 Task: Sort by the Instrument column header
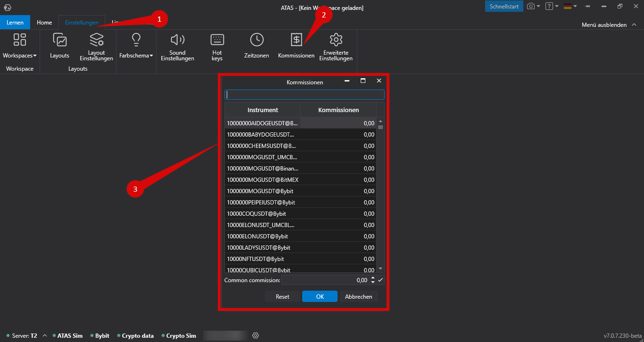(x=263, y=110)
